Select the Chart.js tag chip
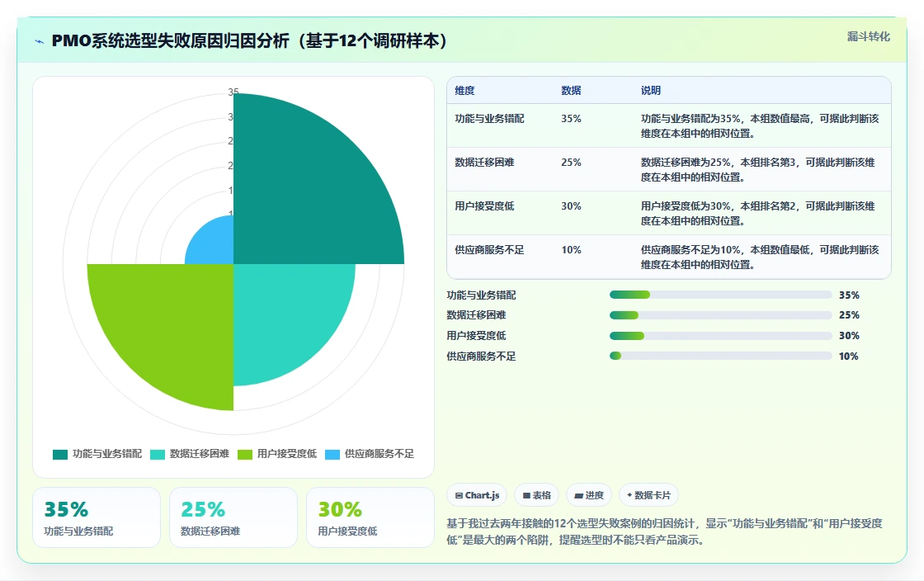This screenshot has height=581, width=924. coord(477,495)
